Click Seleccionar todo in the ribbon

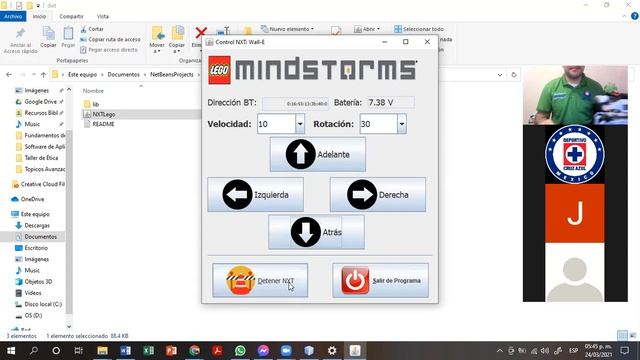tap(419, 29)
